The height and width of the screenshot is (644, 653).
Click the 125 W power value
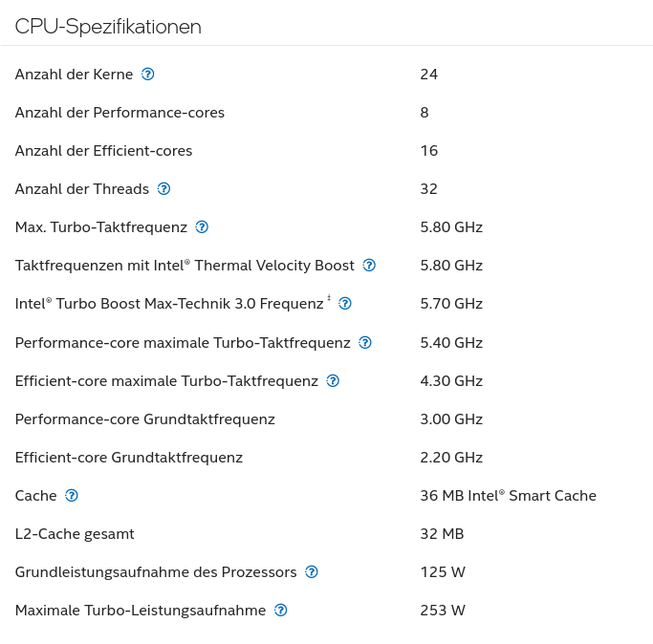442,572
